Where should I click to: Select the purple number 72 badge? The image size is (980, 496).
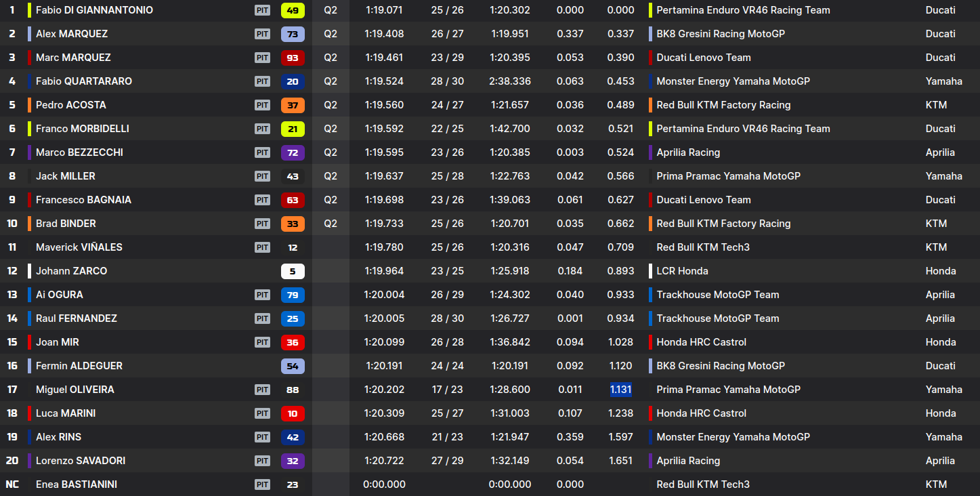pyautogui.click(x=293, y=152)
